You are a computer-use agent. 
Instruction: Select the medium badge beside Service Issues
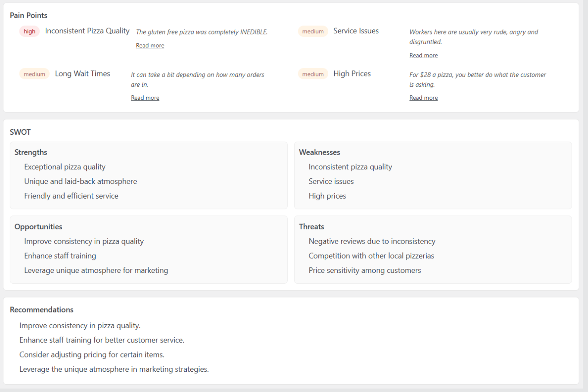click(x=313, y=31)
